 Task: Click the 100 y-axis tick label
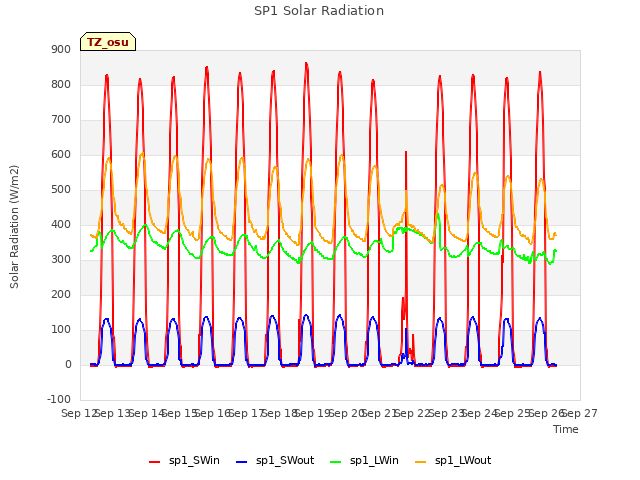tap(61, 330)
